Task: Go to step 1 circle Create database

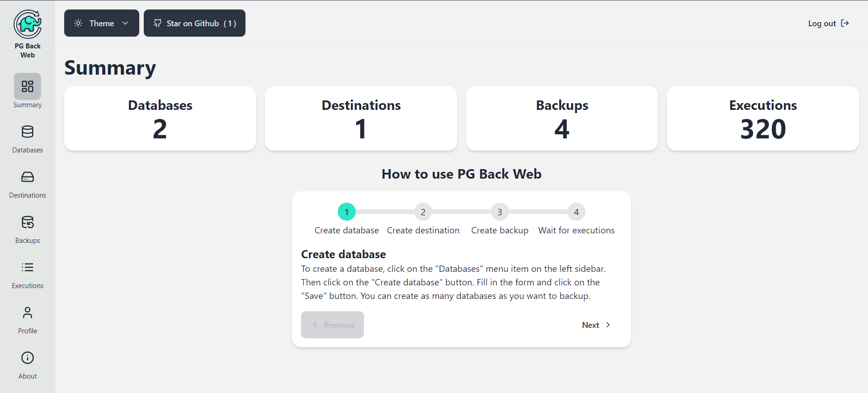Action: [347, 212]
